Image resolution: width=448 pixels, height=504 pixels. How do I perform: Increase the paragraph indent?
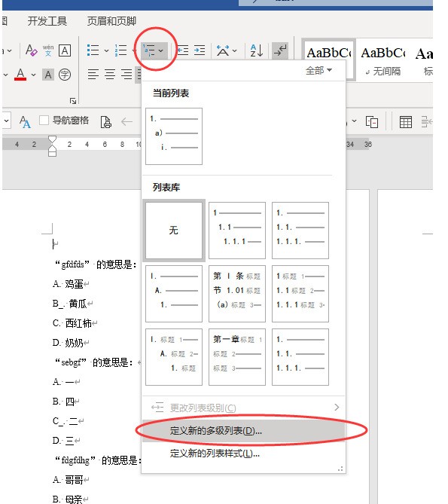199,50
